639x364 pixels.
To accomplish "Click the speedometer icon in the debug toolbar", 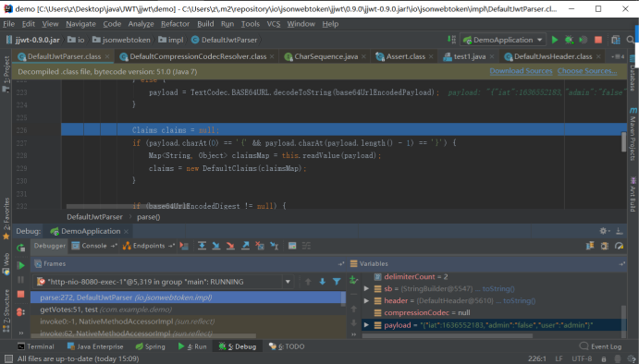I will [x=619, y=246].
